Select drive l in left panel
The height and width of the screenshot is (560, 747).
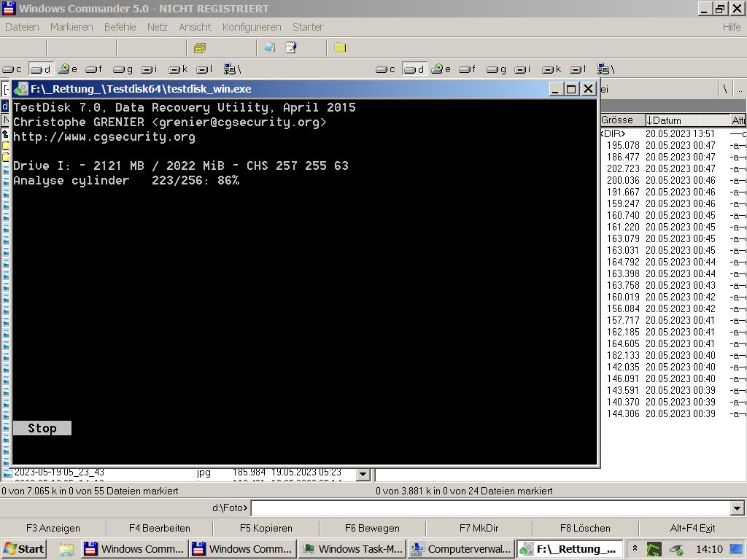[205, 69]
